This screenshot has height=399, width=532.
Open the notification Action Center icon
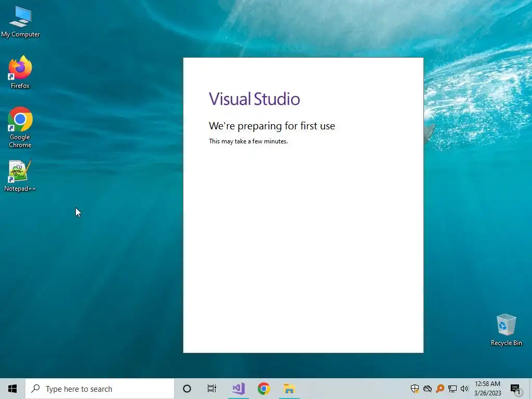pyautogui.click(x=515, y=389)
